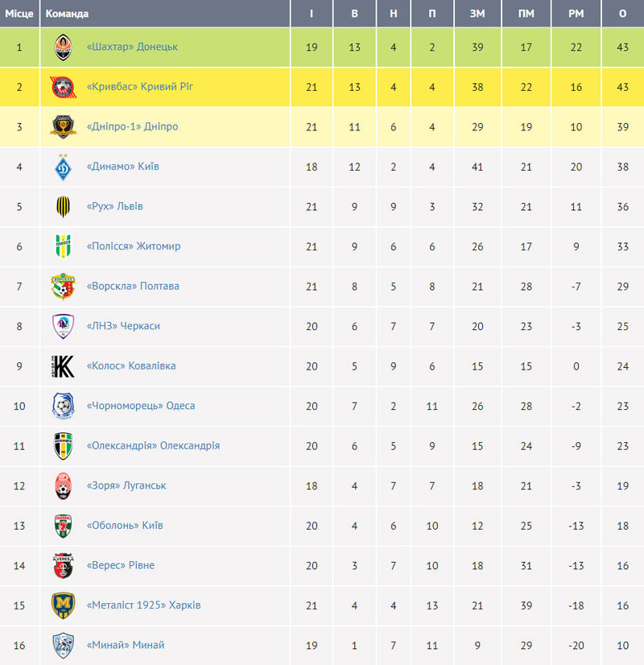Click the О points column header
The height and width of the screenshot is (665, 644).
tap(622, 14)
